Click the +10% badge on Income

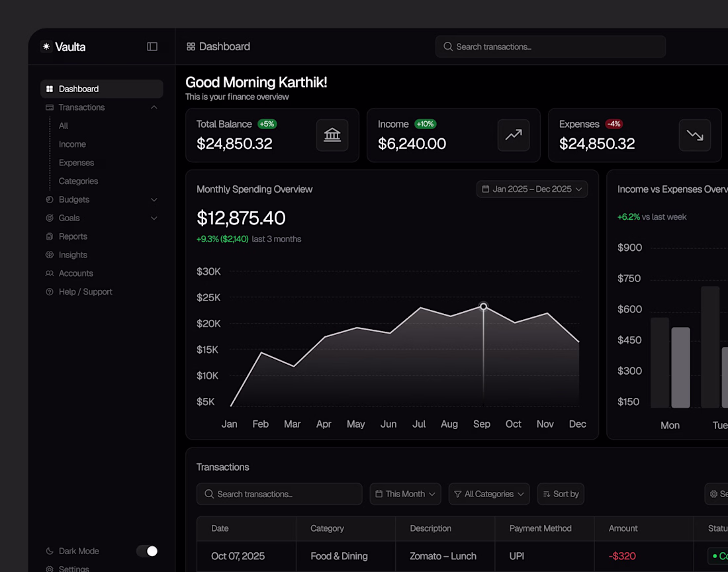(426, 124)
